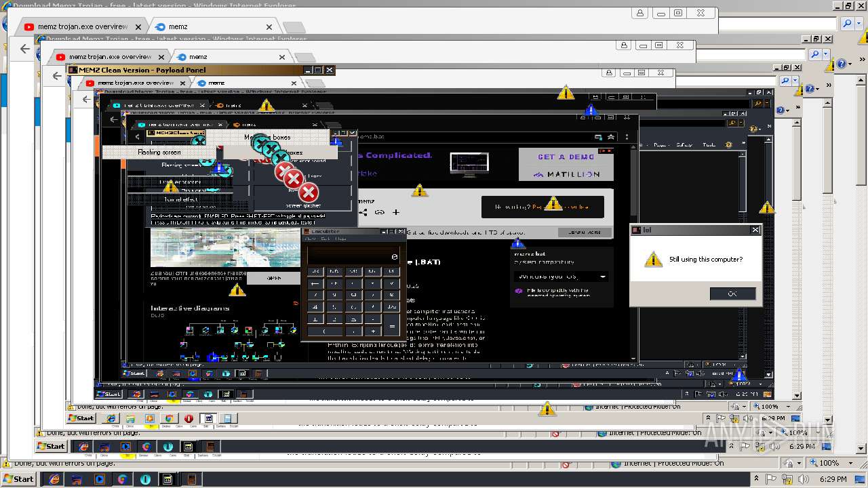The image size is (868, 488).
Task: Open volume control in bottom system tray
Action: click(804, 479)
